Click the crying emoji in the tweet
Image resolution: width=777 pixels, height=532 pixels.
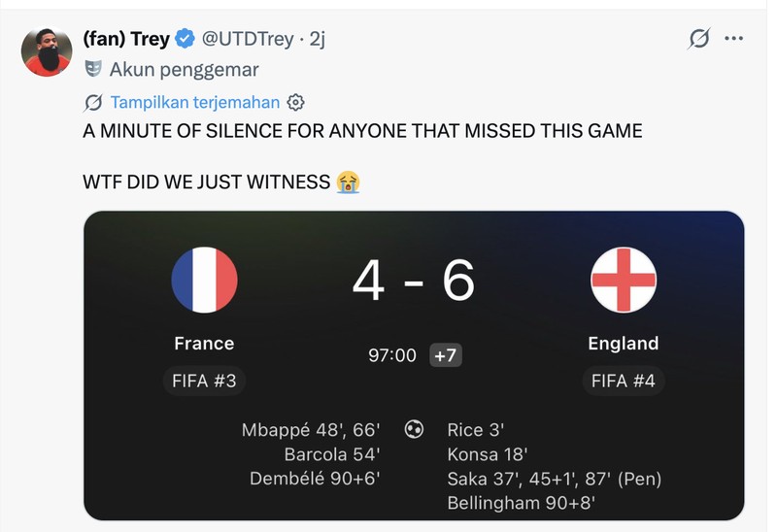tap(348, 182)
